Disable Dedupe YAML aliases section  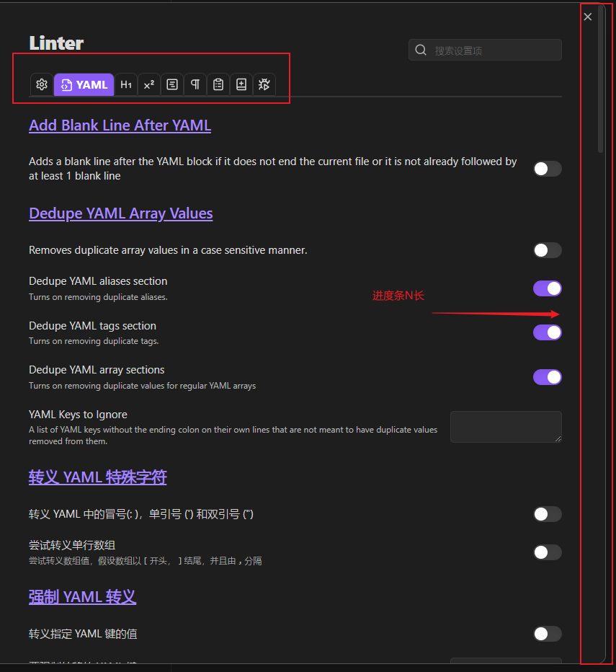point(547,288)
